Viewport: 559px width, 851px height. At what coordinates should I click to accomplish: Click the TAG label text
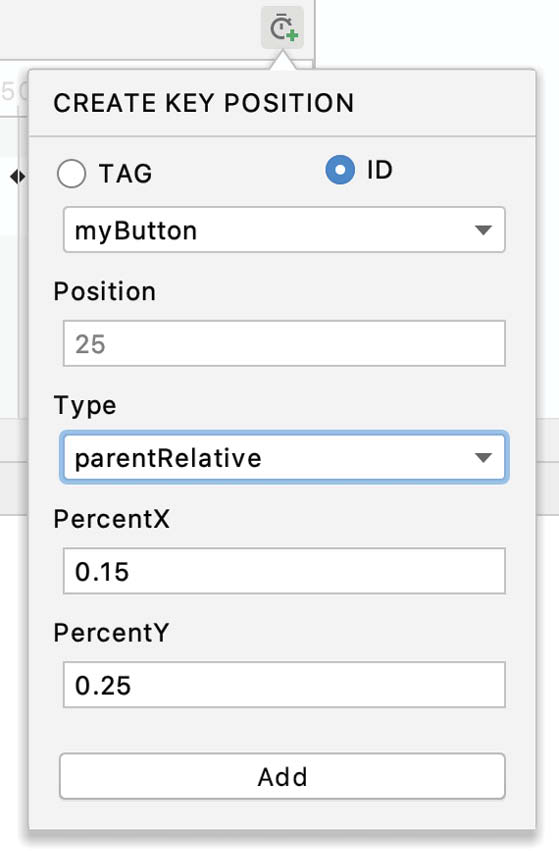(125, 174)
